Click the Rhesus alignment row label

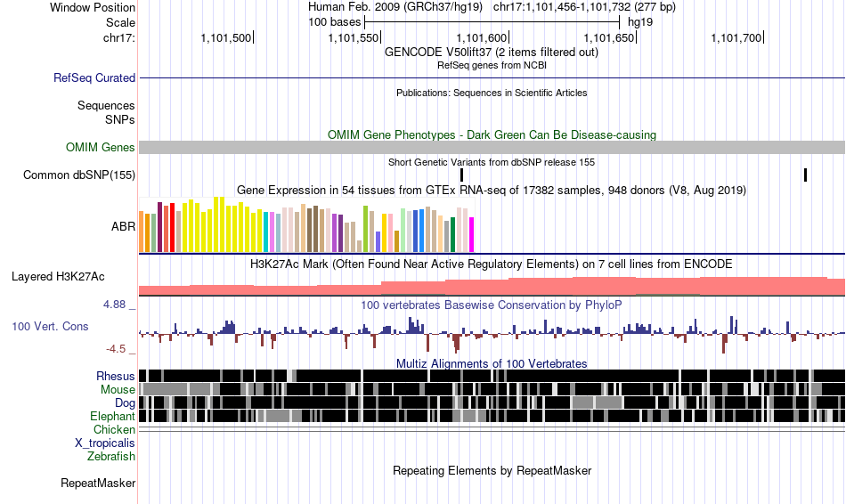(x=116, y=376)
